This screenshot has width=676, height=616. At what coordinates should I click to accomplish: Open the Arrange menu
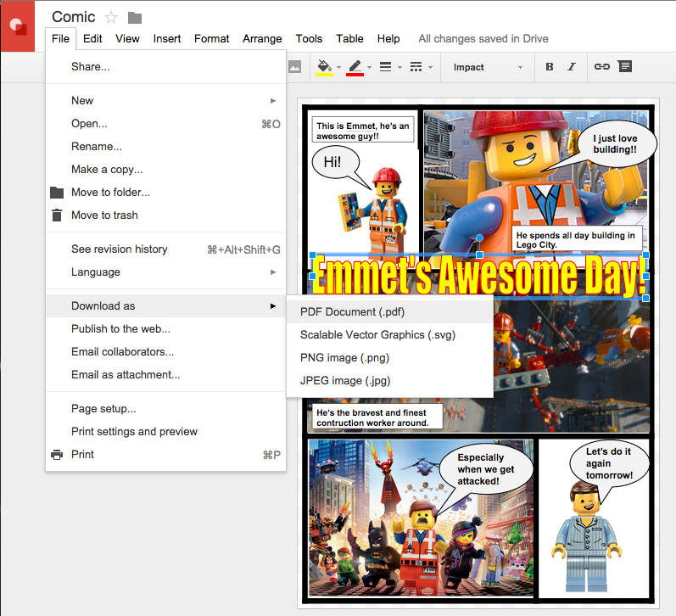(x=262, y=39)
